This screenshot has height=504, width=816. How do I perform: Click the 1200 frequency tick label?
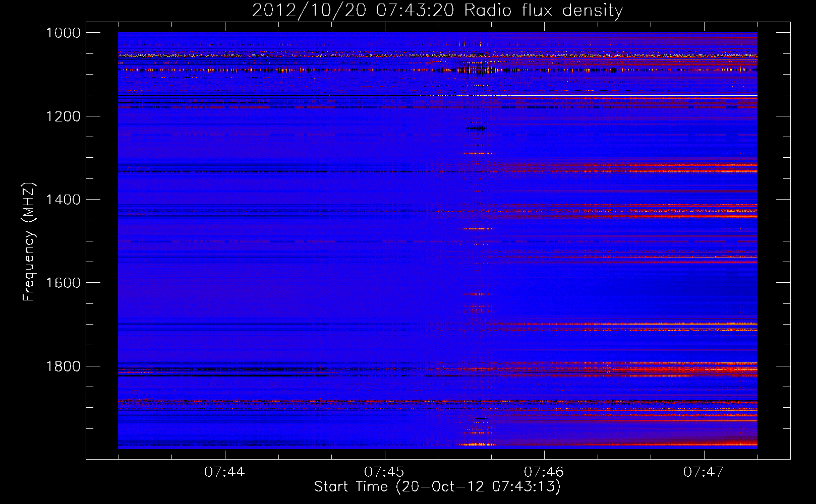(x=63, y=116)
